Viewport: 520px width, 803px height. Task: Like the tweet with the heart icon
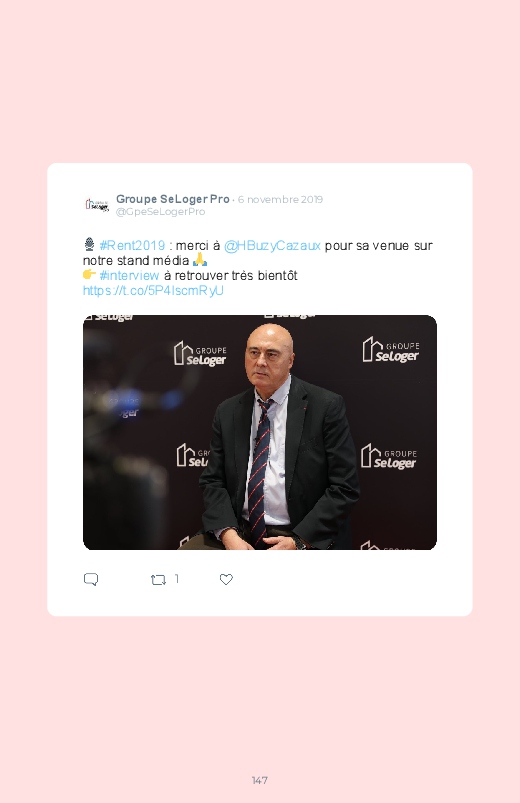coord(226,579)
